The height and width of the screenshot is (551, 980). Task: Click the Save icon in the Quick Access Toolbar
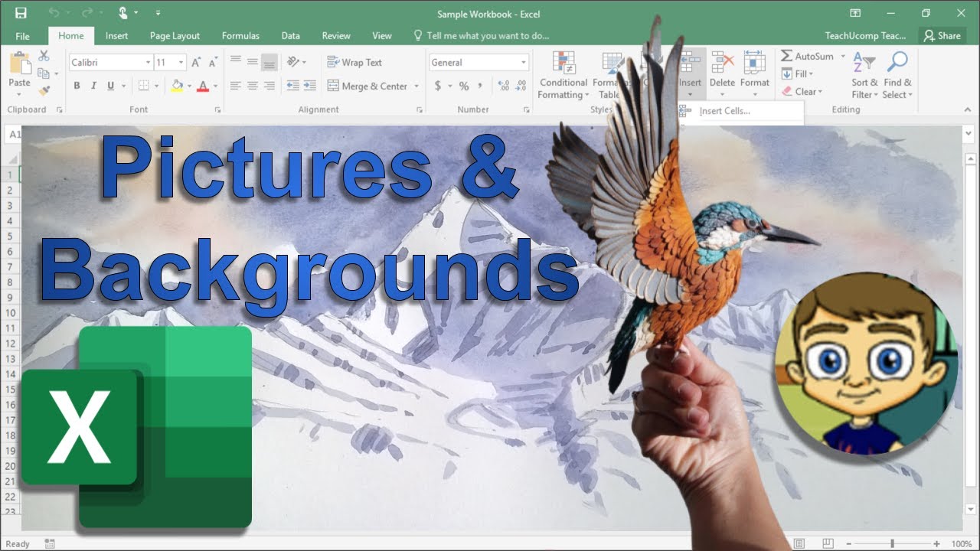pos(21,13)
